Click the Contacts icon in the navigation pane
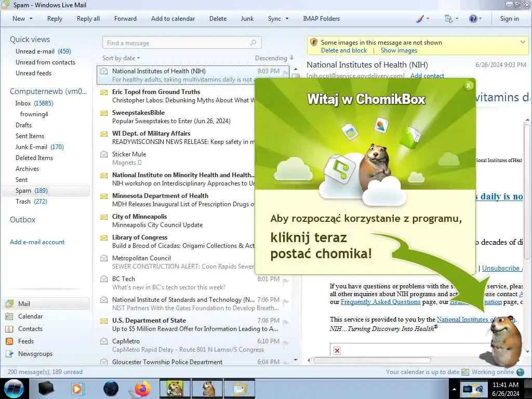This screenshot has height=399, width=532. click(x=9, y=329)
